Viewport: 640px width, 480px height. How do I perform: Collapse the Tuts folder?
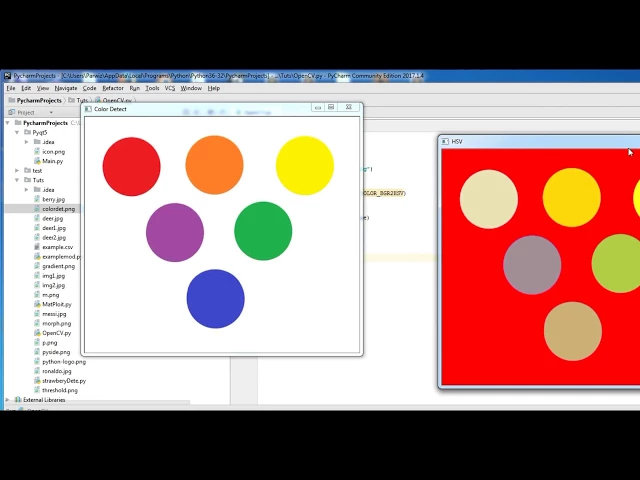pyautogui.click(x=17, y=180)
